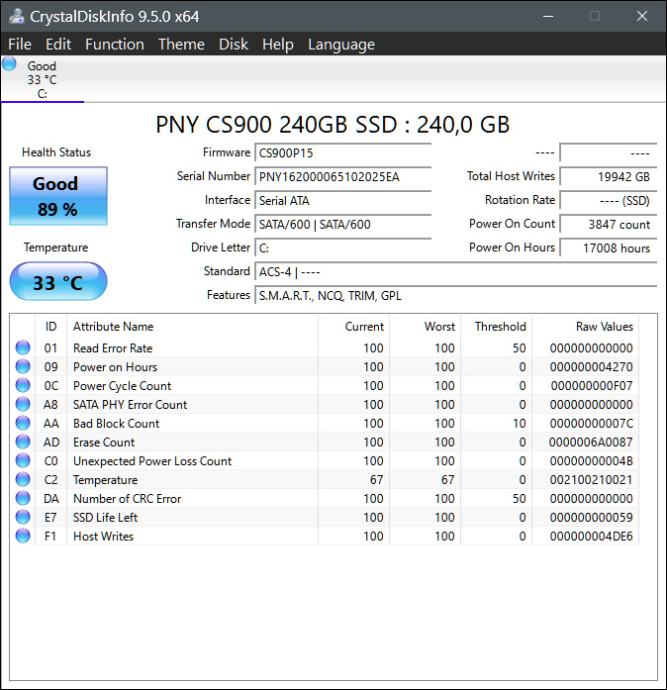Click raw value 000000000059

click(591, 518)
